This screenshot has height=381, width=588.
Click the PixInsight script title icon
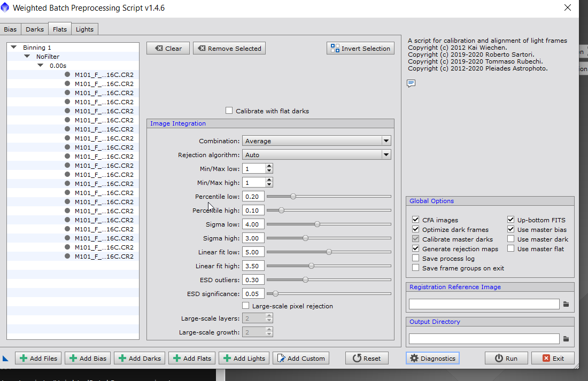[4, 7]
